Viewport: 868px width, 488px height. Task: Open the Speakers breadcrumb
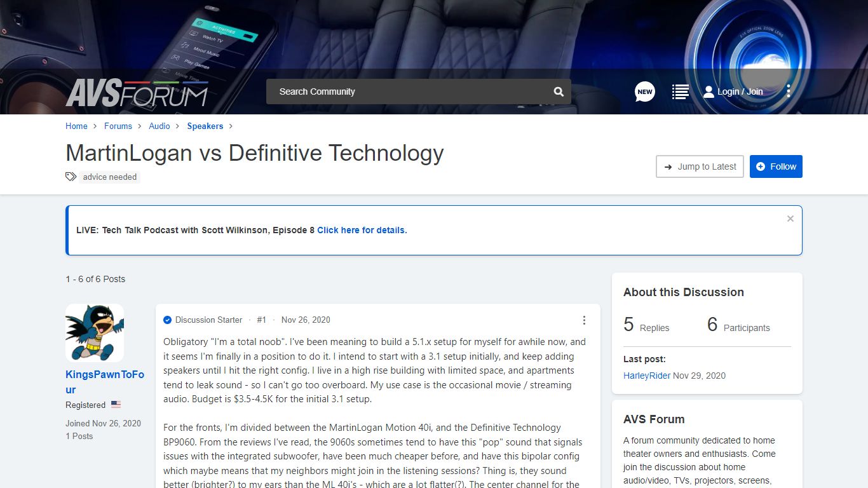(x=205, y=126)
